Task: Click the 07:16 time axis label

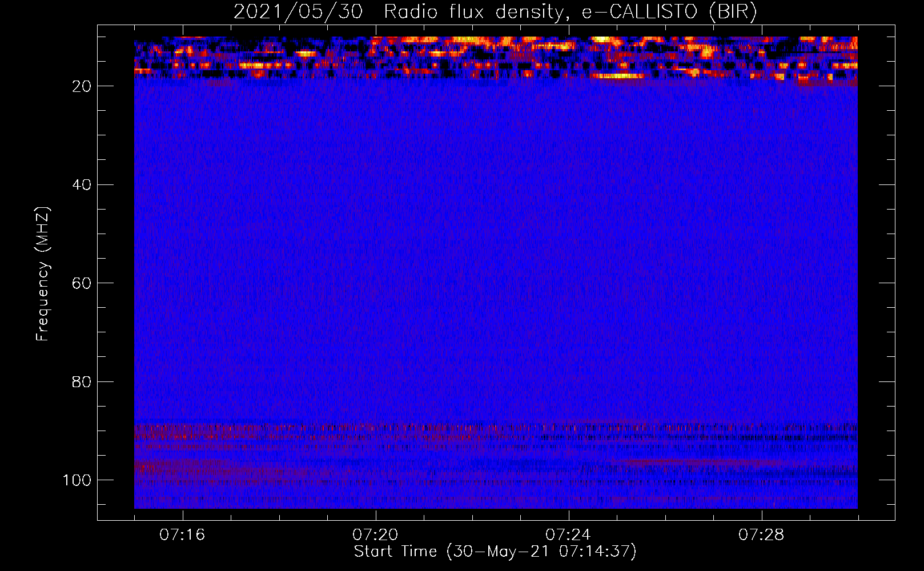Action: point(182,535)
